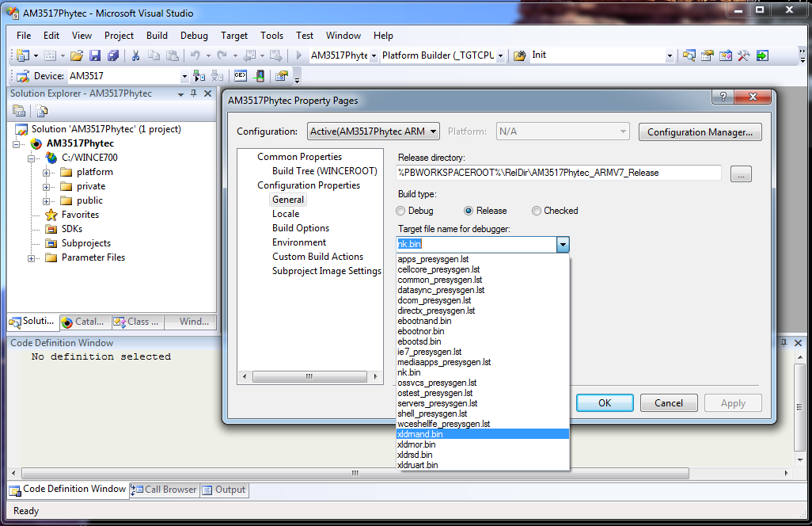
Task: Click the Release directory text field
Action: [x=559, y=173]
